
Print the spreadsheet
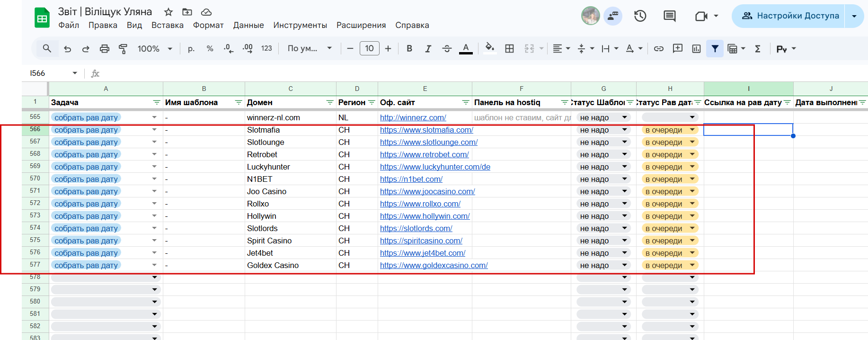pyautogui.click(x=105, y=48)
